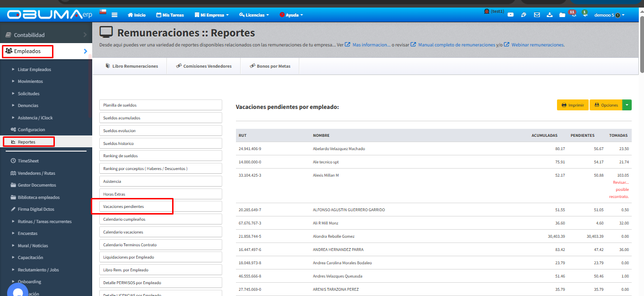Expand Rutinas / Tareas recurrentes in sidebar
The width and height of the screenshot is (644, 296).
[44, 222]
